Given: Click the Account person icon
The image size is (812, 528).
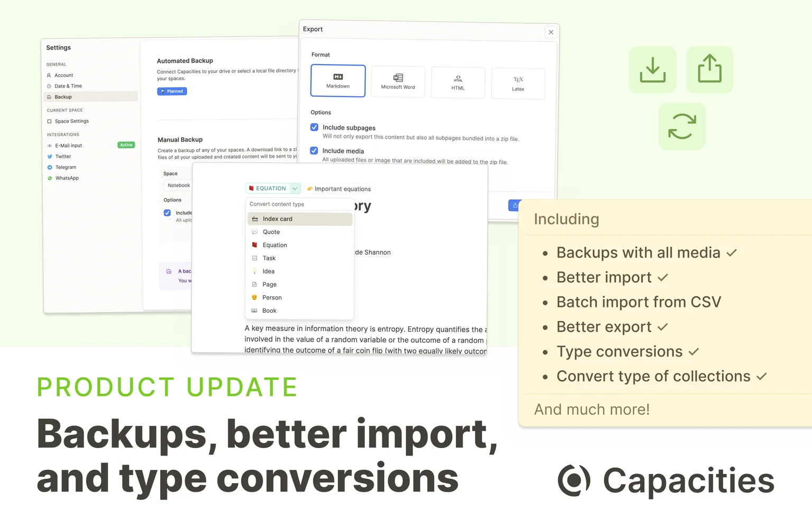Looking at the screenshot, I should pos(49,75).
